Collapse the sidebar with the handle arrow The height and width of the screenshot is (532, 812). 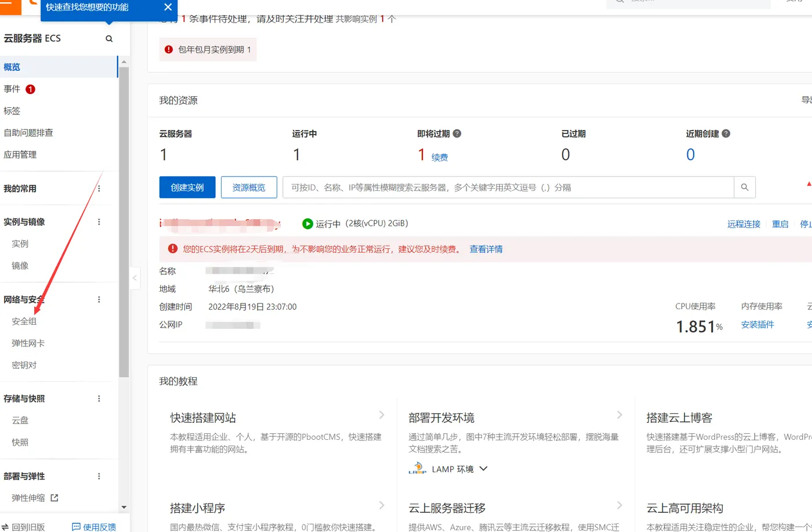[135, 278]
